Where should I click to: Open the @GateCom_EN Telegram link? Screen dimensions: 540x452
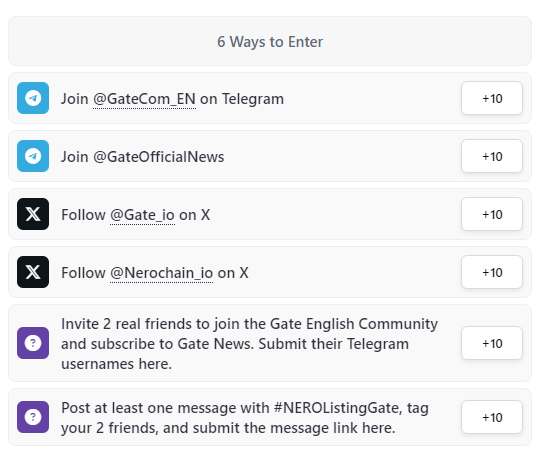(144, 99)
